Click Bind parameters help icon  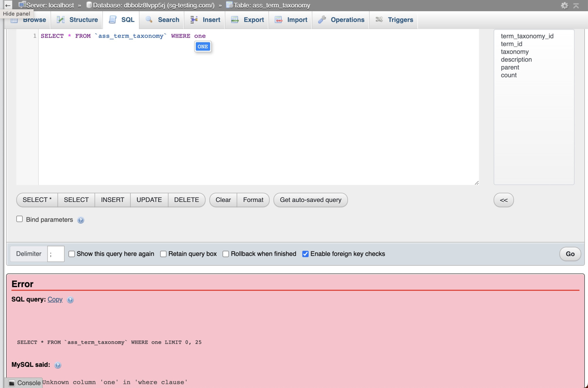81,220
